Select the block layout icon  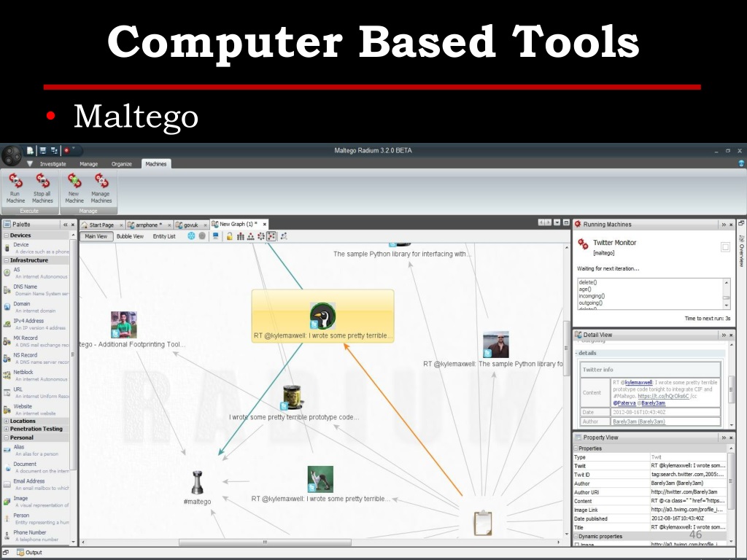tap(240, 236)
